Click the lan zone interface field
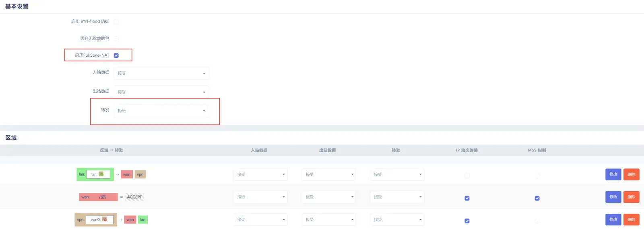The height and width of the screenshot is (229, 644). click(98, 174)
